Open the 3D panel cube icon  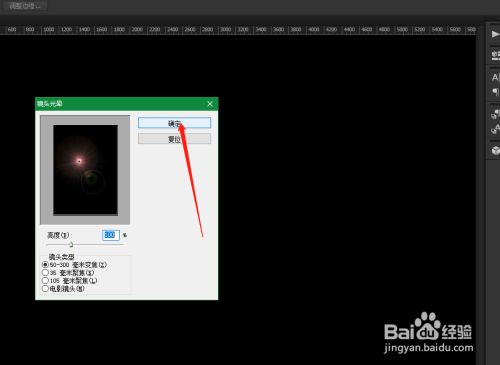pos(495,150)
